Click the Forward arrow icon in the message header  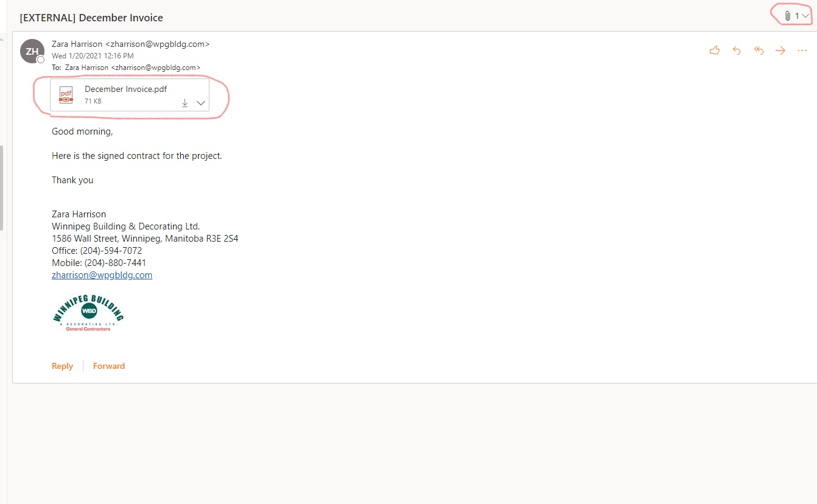(780, 51)
